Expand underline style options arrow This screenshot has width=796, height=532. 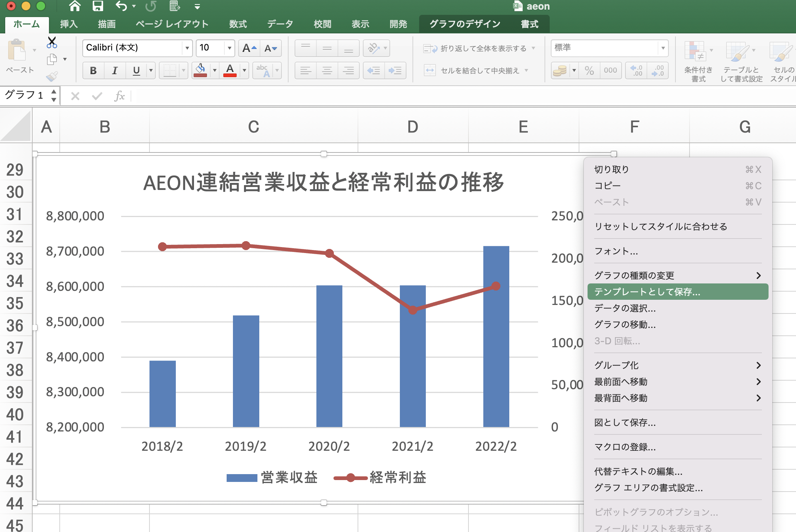coord(151,70)
